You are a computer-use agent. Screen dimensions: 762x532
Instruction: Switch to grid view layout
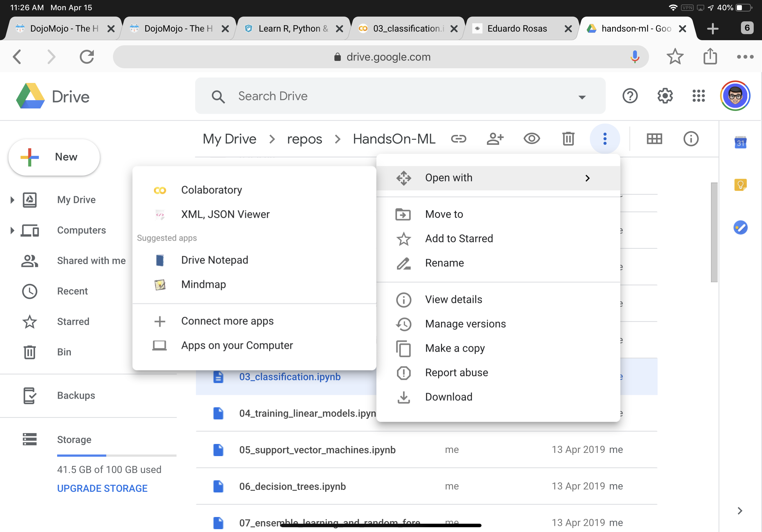654,139
